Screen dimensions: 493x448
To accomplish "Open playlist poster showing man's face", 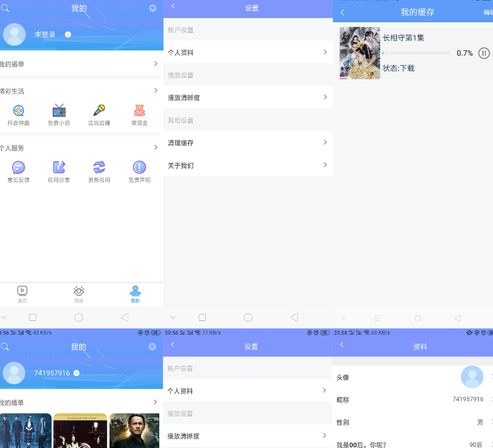I will 134,431.
